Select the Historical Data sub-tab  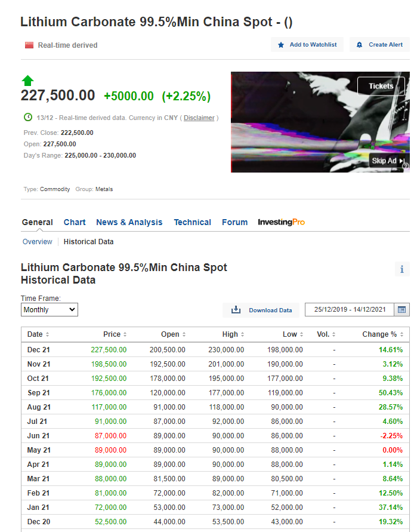coord(88,242)
